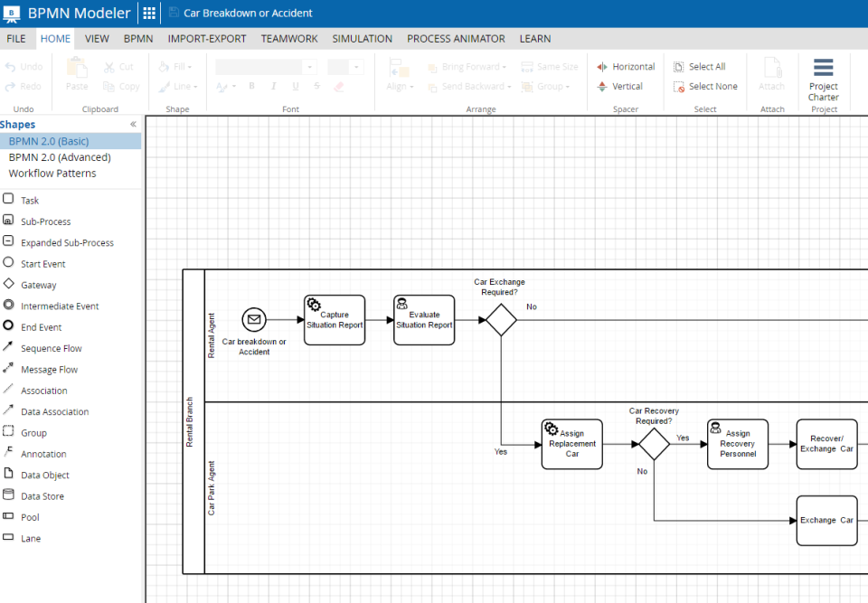Open the apps grid icon
868x603 pixels.
149,13
